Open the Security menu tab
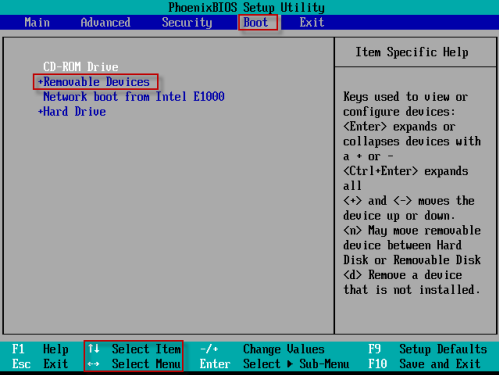The image size is (499, 375). click(x=187, y=22)
